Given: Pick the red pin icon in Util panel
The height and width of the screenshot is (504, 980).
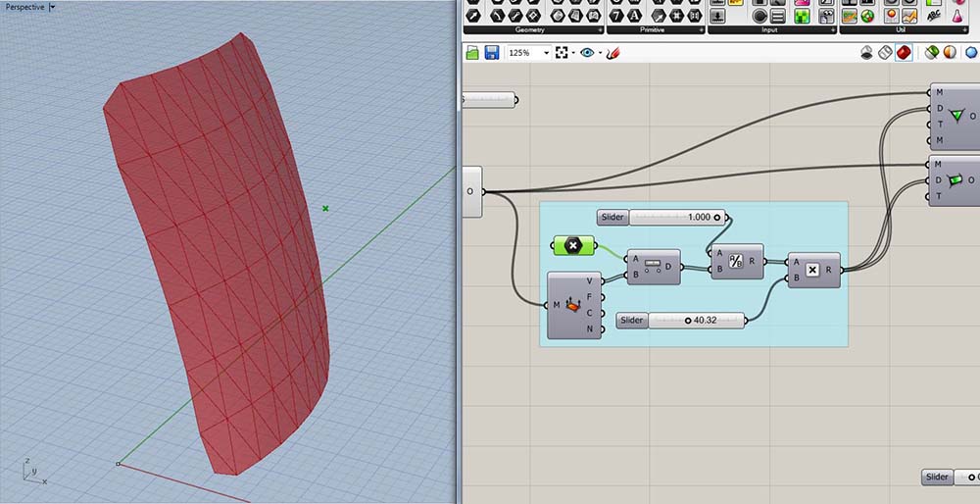Looking at the screenshot, I should tap(891, 16).
